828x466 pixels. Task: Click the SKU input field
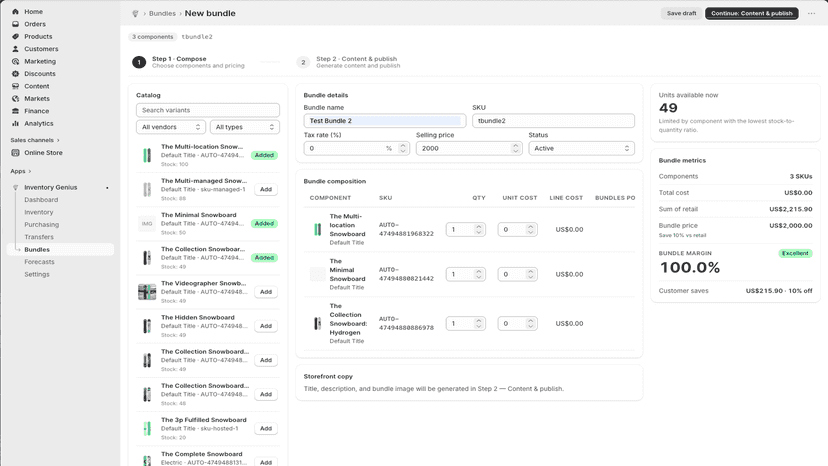(553, 121)
